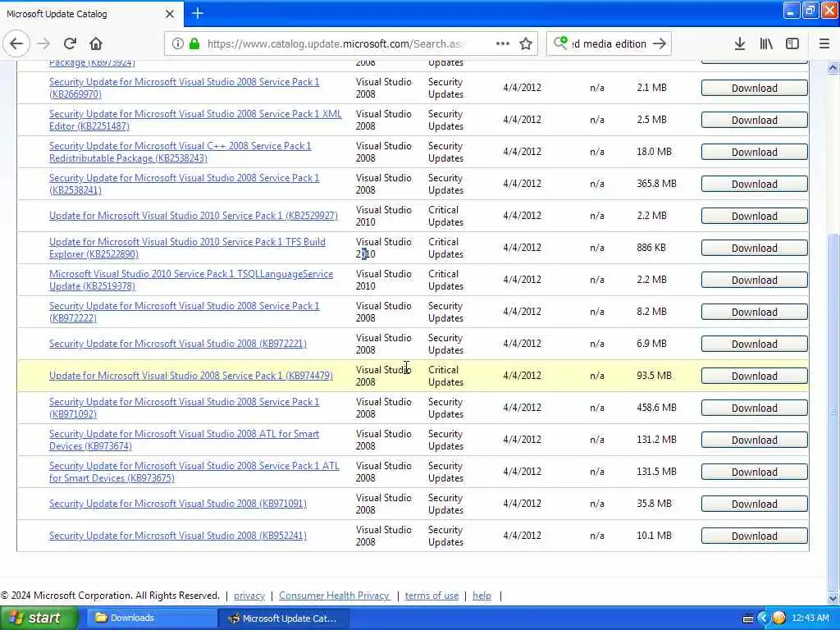This screenshot has width=840, height=630.
Task: Download the 365.8 MB KB2538241 update
Action: click(755, 184)
